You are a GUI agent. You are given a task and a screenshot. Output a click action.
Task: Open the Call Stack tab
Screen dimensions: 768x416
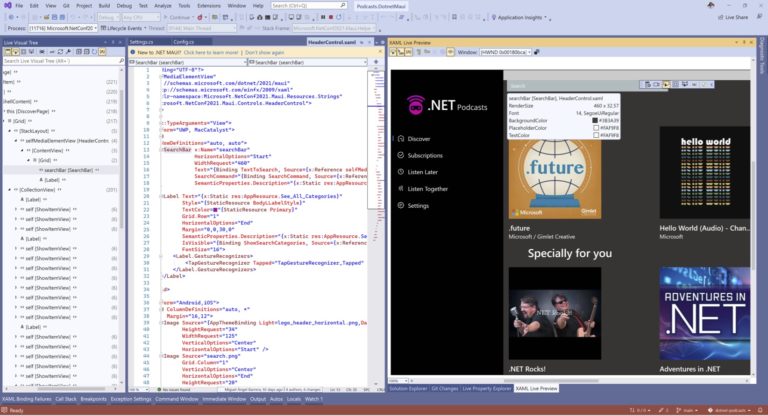pyautogui.click(x=66, y=399)
